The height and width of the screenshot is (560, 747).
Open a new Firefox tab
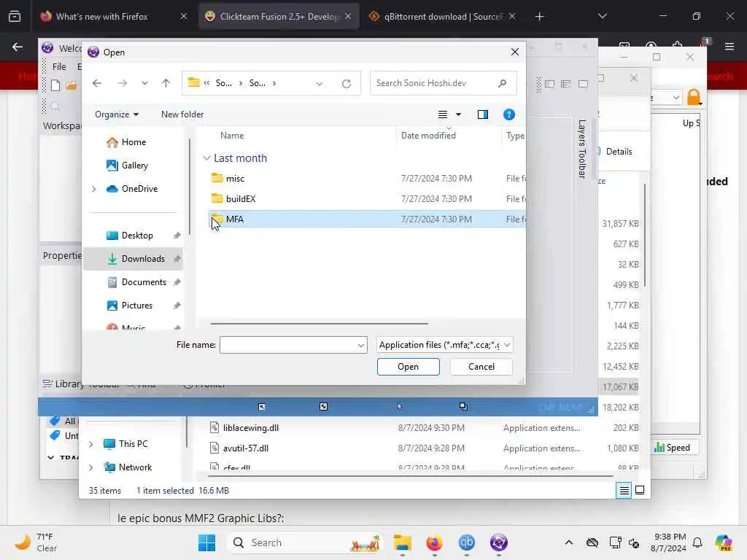pos(539,17)
